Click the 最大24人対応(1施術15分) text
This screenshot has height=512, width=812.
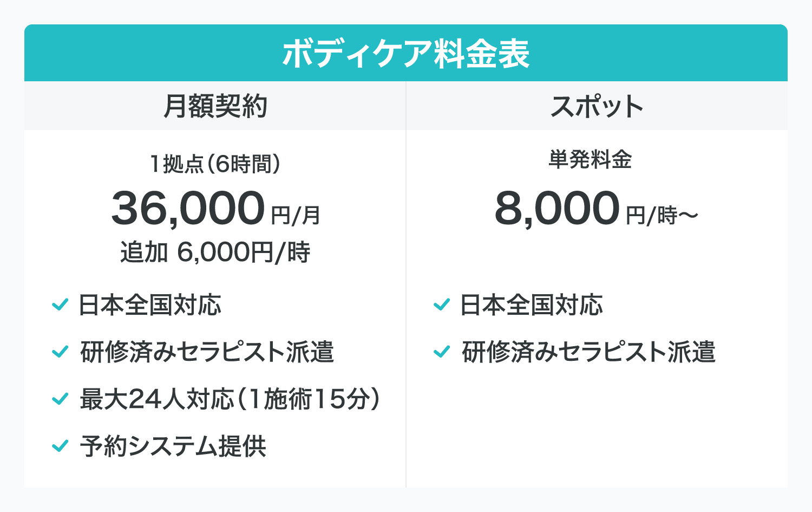(x=230, y=399)
